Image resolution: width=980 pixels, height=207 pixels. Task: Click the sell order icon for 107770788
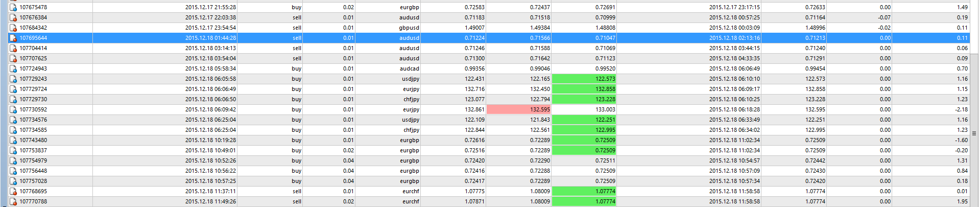(13, 201)
